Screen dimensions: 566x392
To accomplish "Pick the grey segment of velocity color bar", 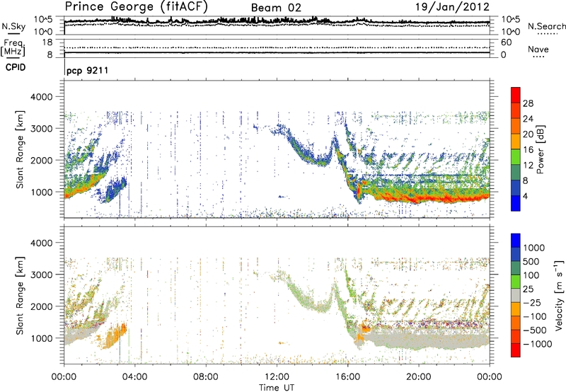I will (516, 295).
